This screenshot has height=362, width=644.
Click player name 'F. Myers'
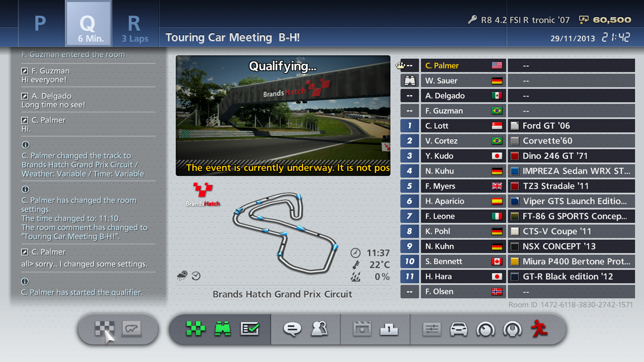pos(440,186)
